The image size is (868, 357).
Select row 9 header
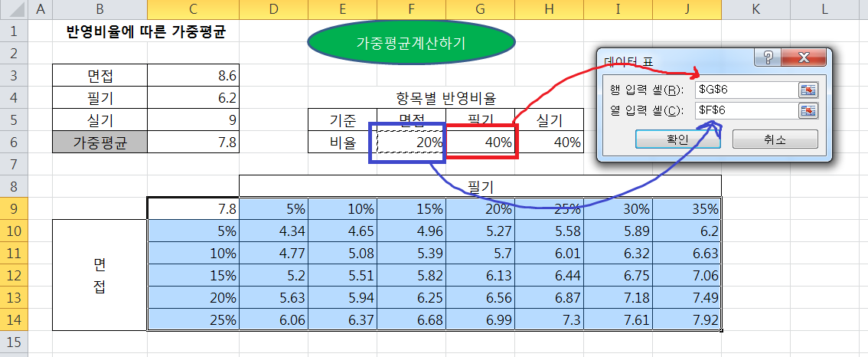tap(13, 208)
